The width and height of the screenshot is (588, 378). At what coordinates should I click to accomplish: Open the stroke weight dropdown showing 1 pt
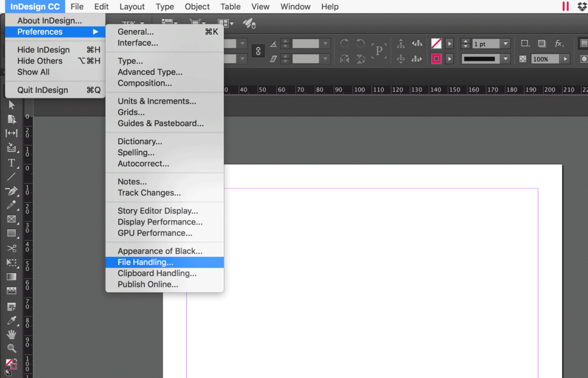(x=505, y=44)
